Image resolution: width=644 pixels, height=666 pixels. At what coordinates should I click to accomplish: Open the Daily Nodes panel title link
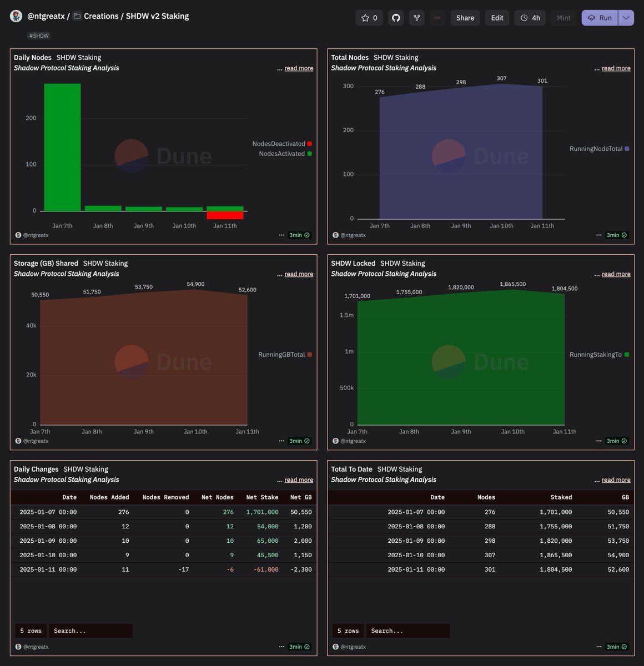click(33, 57)
